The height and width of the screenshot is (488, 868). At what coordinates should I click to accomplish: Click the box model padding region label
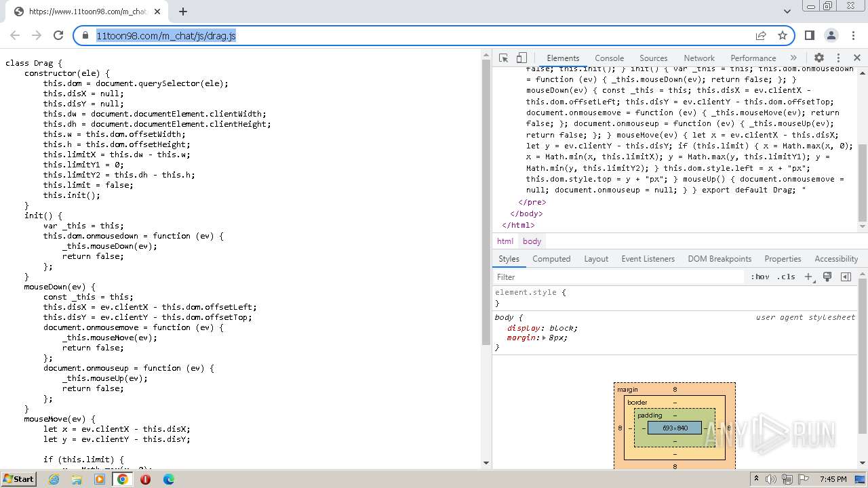pos(650,415)
